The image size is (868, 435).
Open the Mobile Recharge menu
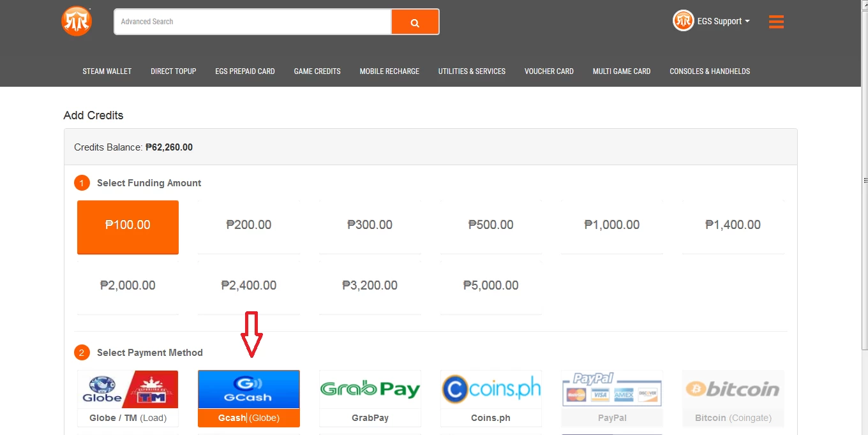click(389, 71)
